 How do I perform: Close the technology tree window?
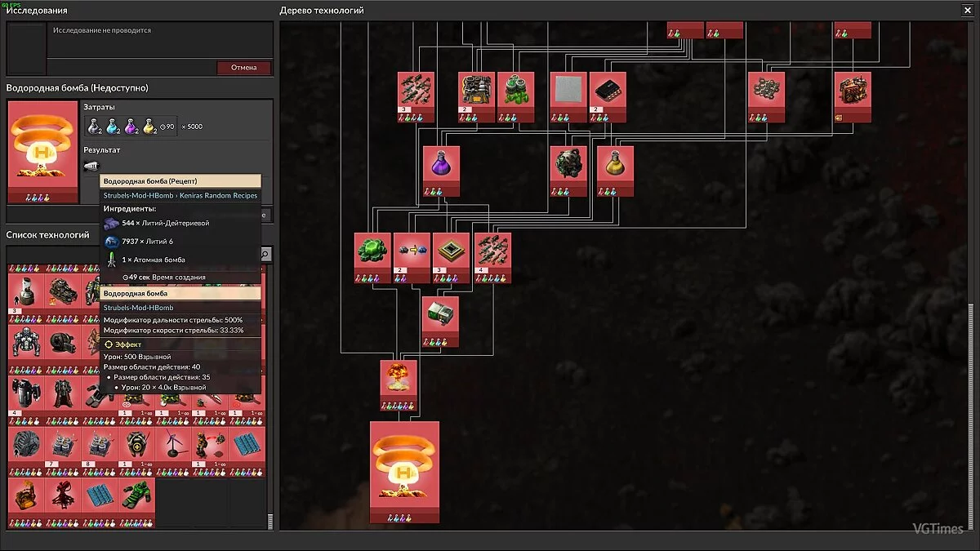(968, 10)
